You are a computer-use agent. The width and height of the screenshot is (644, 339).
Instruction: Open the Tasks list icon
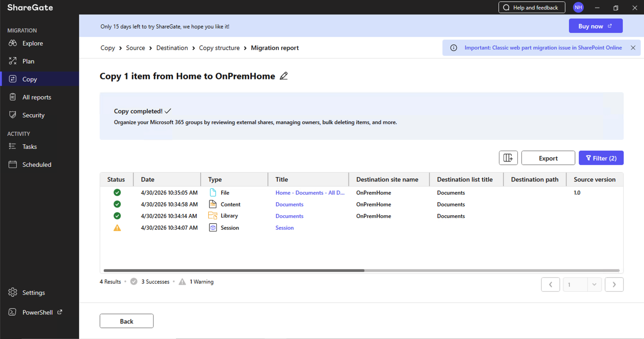pos(13,146)
